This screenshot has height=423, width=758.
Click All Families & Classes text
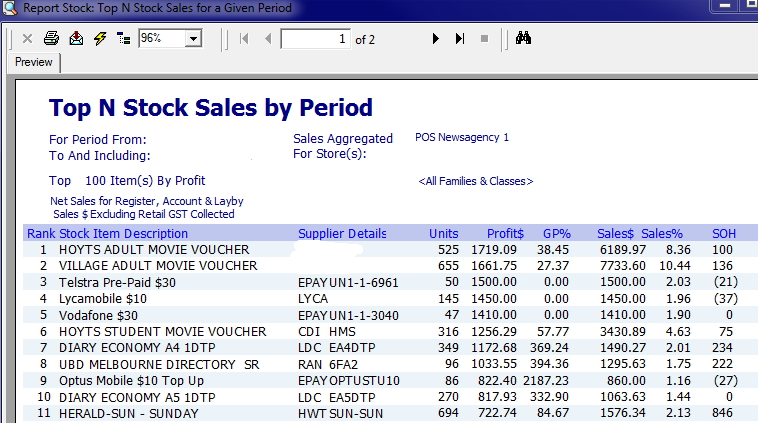(x=476, y=181)
